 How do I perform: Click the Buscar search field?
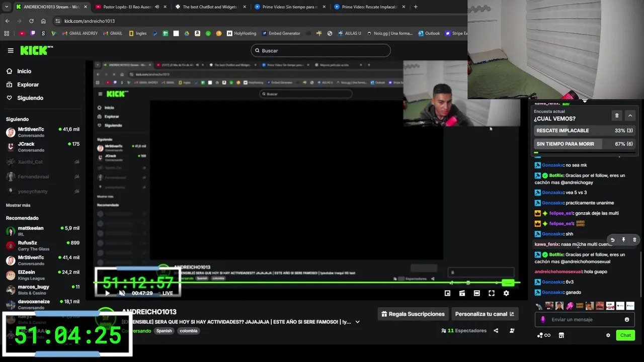click(320, 50)
